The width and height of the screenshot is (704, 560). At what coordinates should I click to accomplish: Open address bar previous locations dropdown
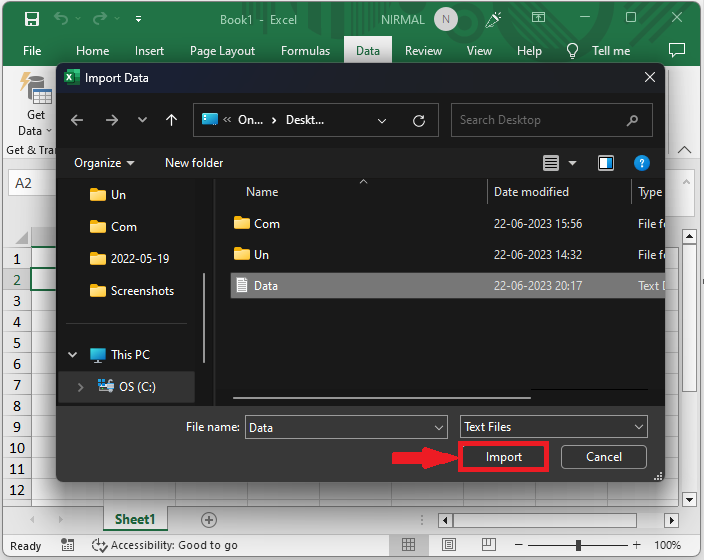click(x=382, y=120)
